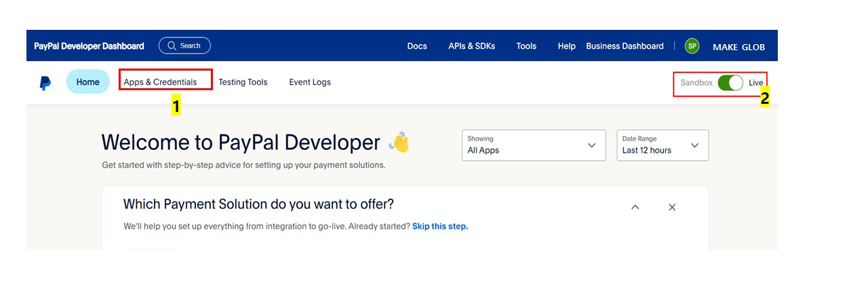
Task: Open the APIs & SDKs menu
Action: click(471, 46)
